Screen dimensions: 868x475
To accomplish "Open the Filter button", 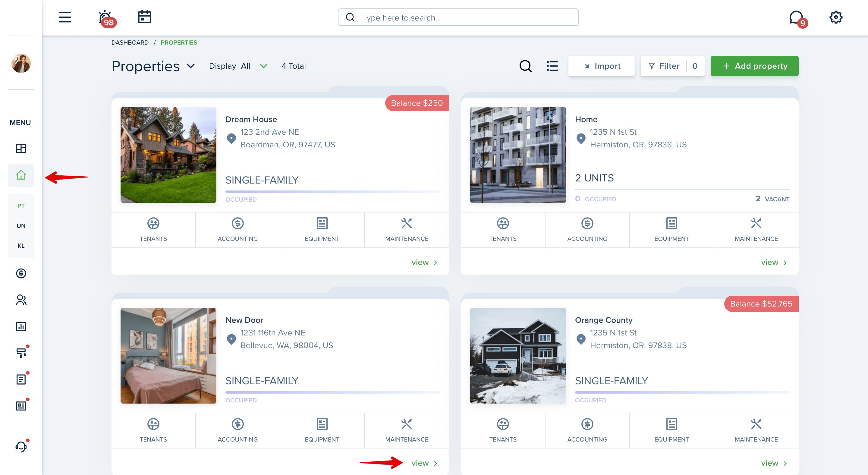I will pos(673,66).
